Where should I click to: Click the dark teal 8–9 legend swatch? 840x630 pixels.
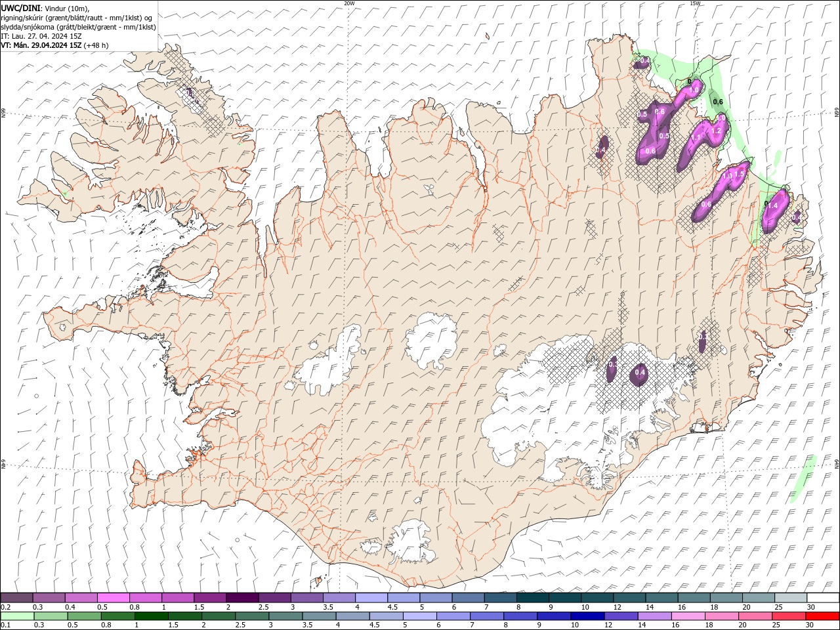532,597
